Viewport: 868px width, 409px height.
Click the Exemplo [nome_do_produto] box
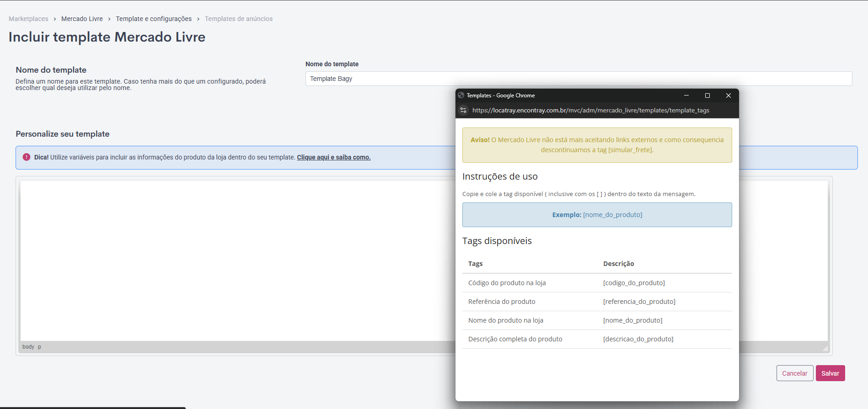[x=597, y=215]
